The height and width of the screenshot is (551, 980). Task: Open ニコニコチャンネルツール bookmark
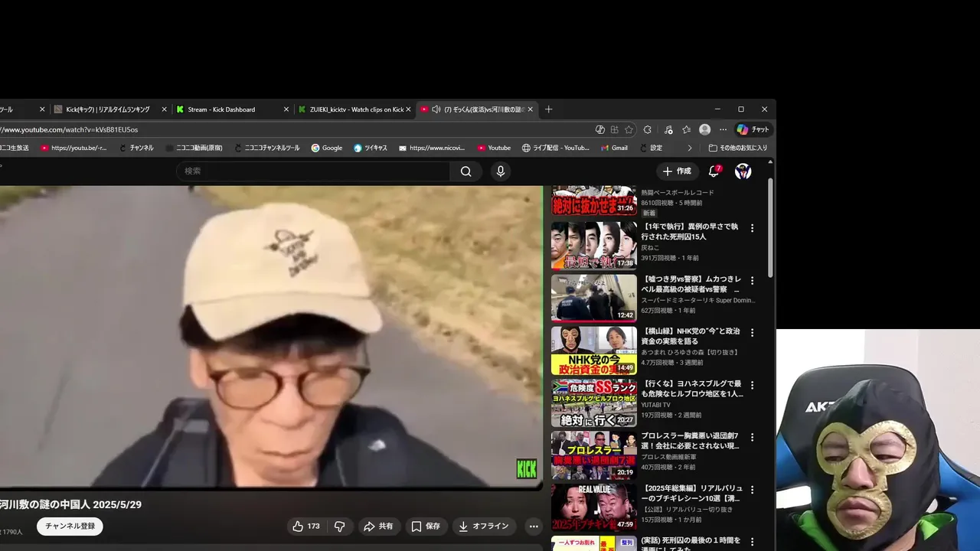[266, 148]
